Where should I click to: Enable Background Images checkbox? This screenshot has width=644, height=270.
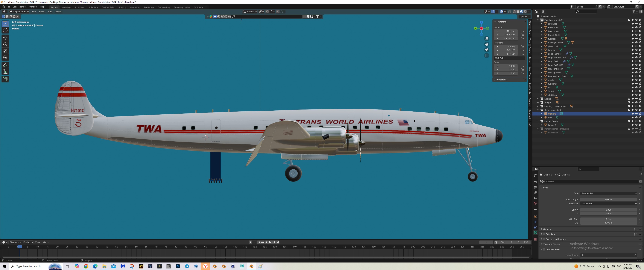[x=544, y=239]
